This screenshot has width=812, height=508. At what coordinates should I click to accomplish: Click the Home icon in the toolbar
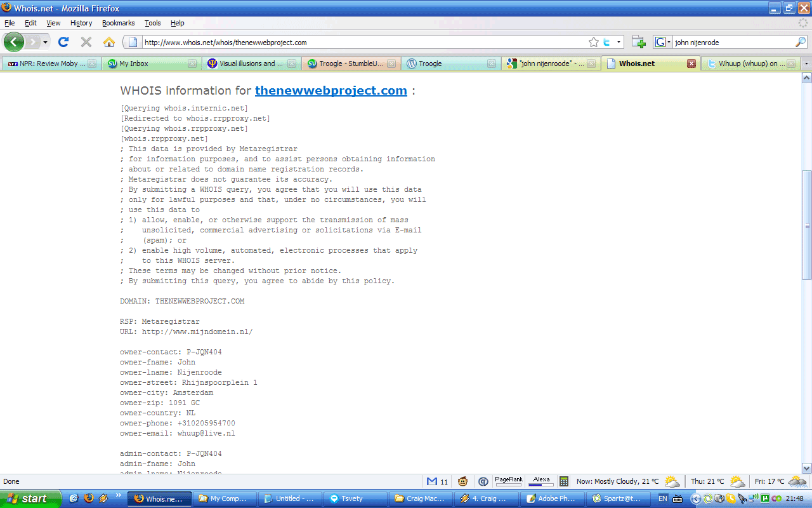109,43
